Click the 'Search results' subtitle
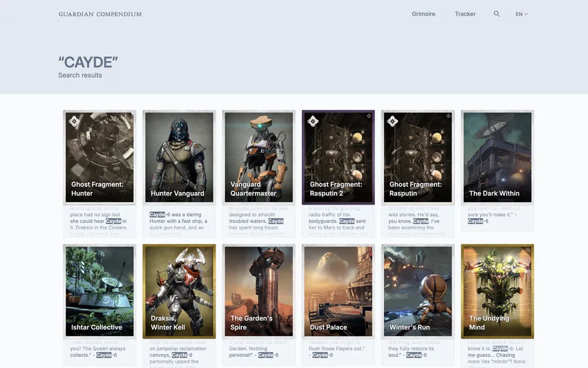 80,75
